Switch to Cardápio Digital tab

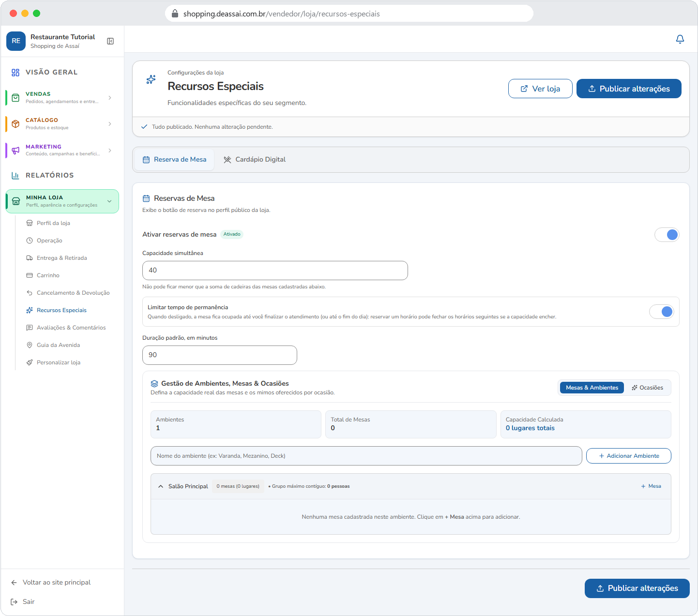point(255,160)
